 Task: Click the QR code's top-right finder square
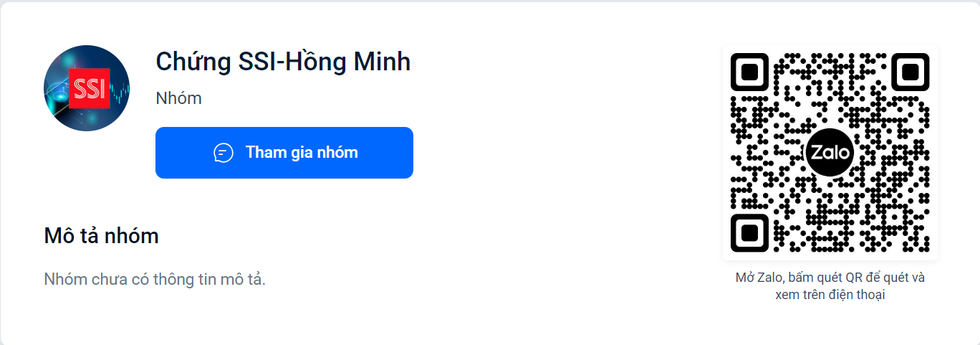coord(911,72)
